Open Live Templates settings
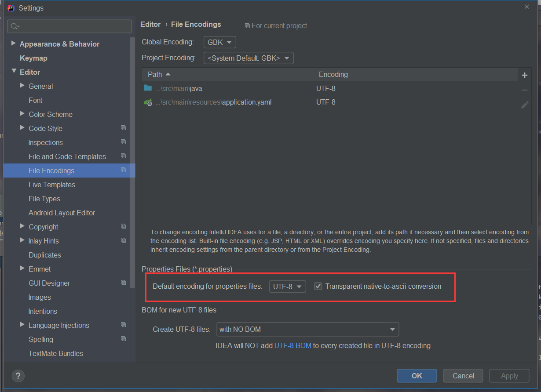The image size is (541, 392). [x=52, y=185]
